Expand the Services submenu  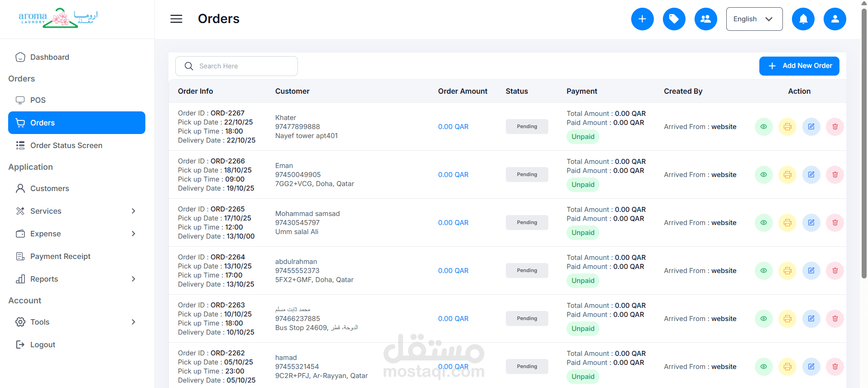[77, 211]
